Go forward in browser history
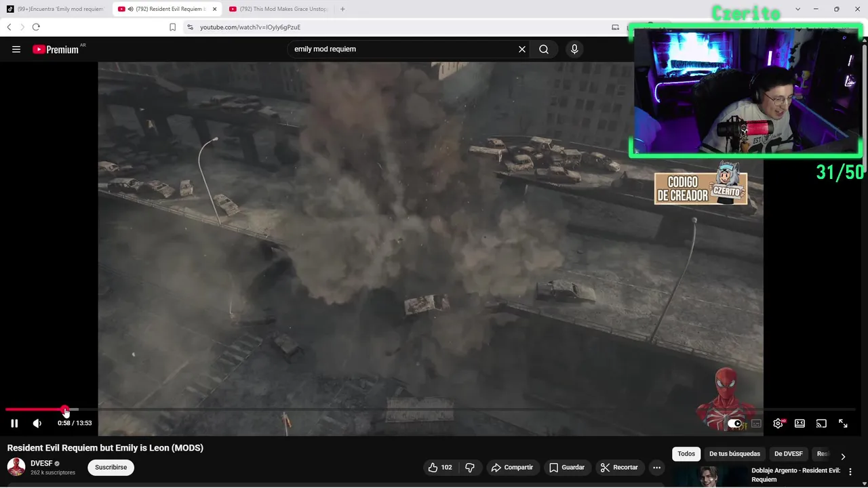 tap(22, 27)
